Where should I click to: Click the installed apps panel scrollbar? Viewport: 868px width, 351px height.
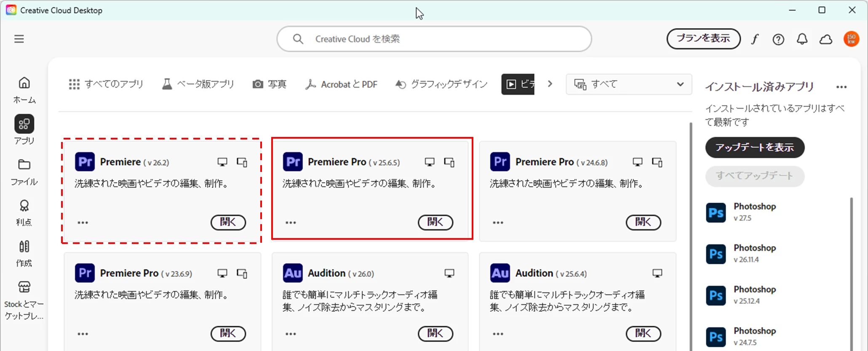point(852,274)
